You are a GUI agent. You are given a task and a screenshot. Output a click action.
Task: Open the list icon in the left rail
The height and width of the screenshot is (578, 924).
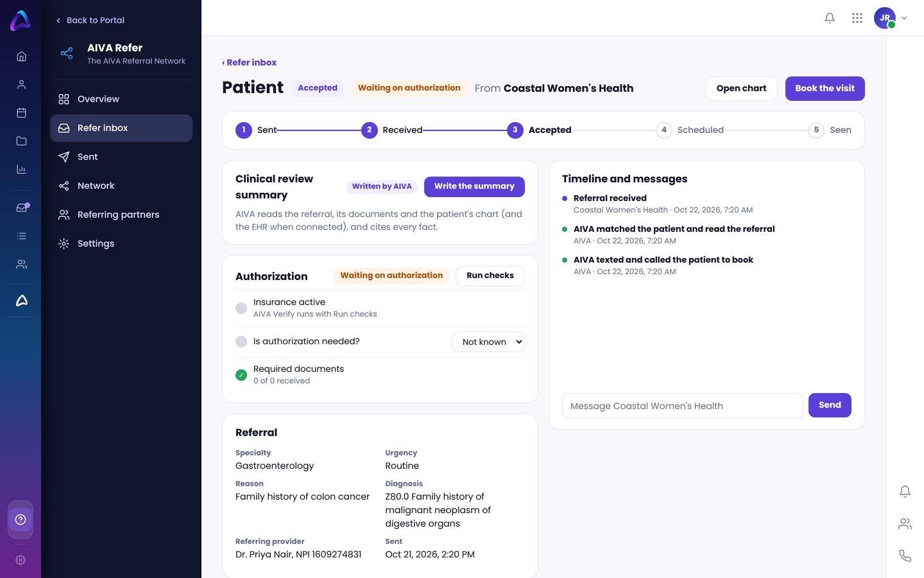(x=21, y=236)
